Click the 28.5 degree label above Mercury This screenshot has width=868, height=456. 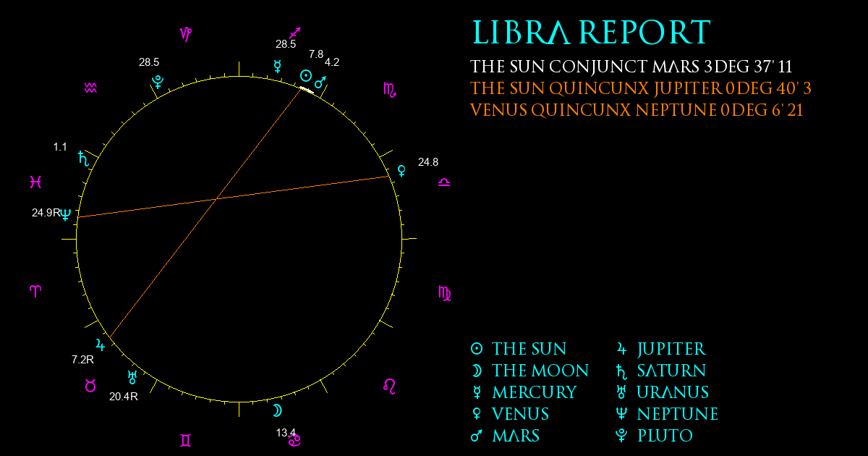(x=286, y=44)
